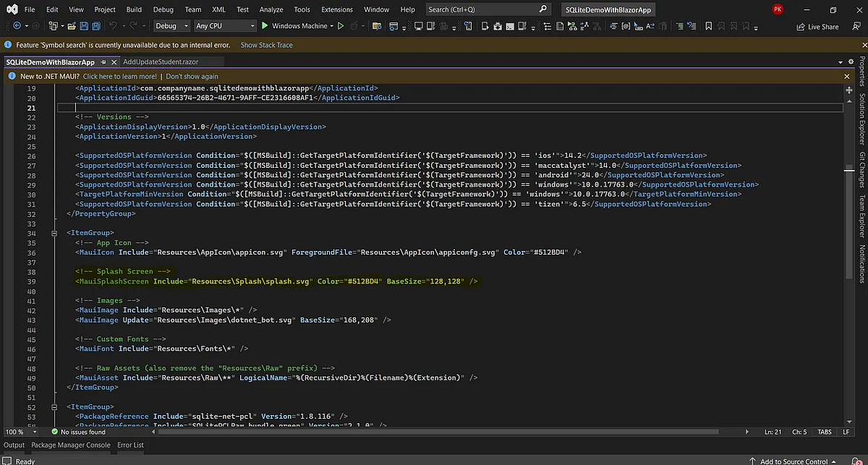Open the Live Share feature
The width and height of the screenshot is (868, 465).
pos(817,26)
